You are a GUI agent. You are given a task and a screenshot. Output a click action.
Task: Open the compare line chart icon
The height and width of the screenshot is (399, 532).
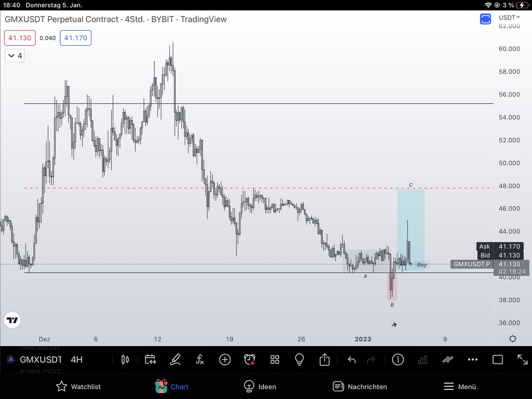[448, 360]
